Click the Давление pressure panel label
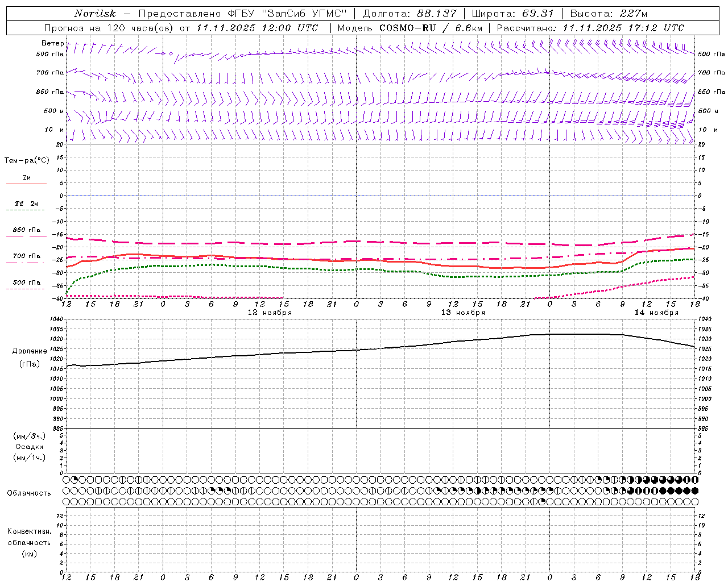 (29, 351)
